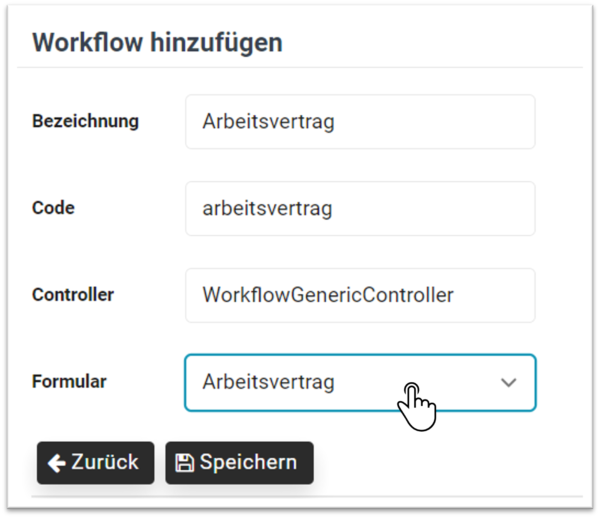600x518 pixels.
Task: Focus the Controller input field
Action: coord(360,295)
